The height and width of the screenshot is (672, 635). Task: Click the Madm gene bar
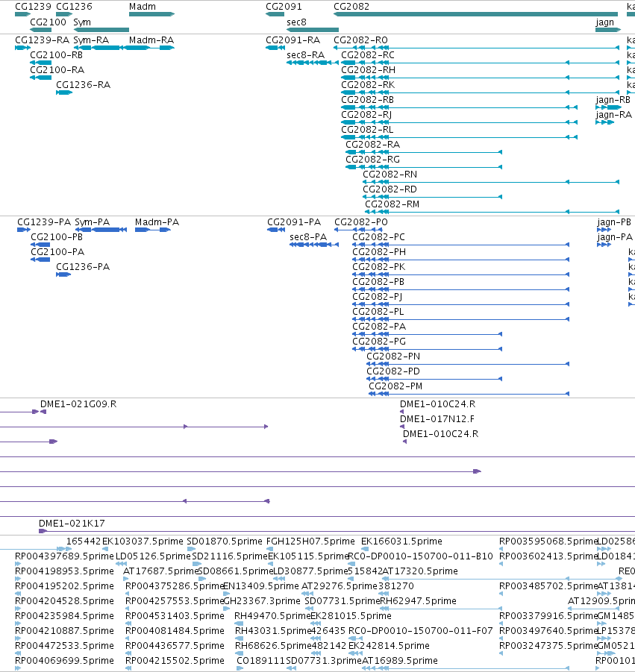coord(151,14)
